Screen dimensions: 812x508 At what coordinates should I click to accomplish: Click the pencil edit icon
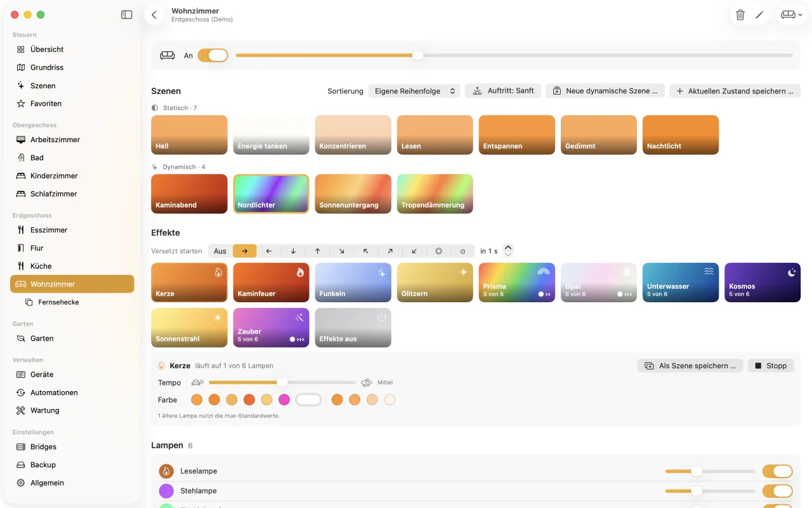pos(759,15)
